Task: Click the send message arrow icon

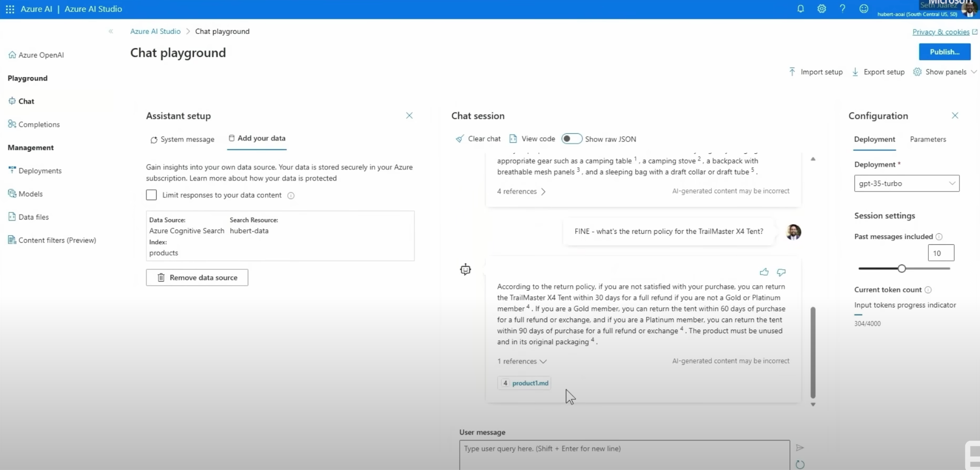Action: point(800,448)
